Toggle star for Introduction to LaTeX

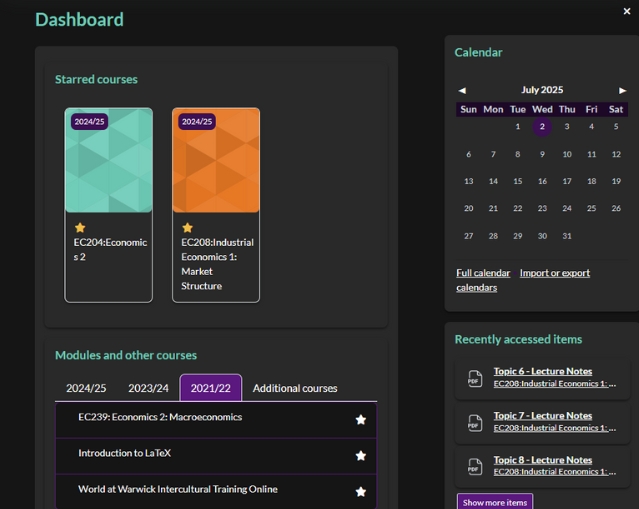click(x=361, y=456)
